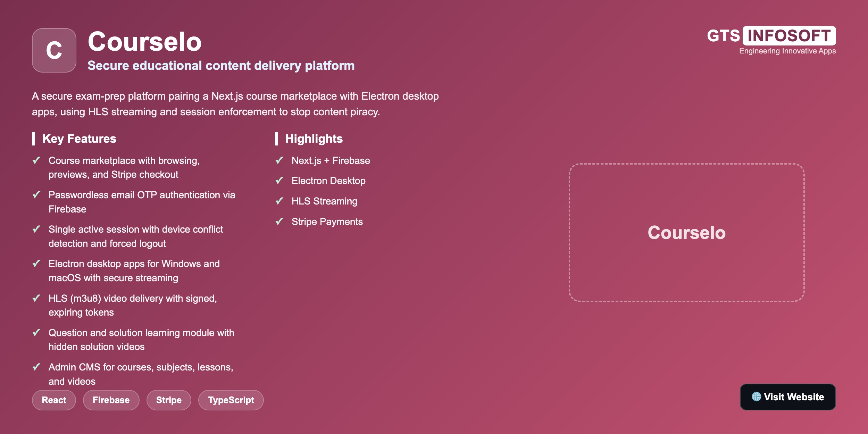
Task: Select the Firebase tag pill
Action: pyautogui.click(x=111, y=400)
